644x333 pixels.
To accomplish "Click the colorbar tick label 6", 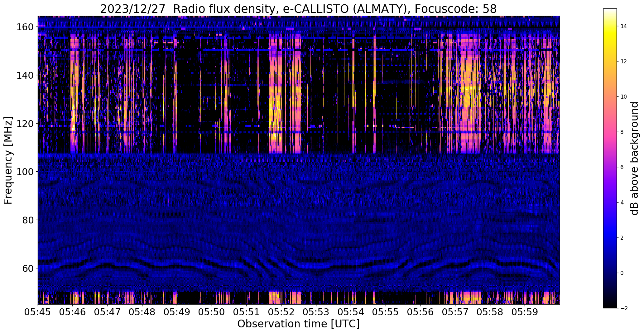I will pyautogui.click(x=622, y=168).
